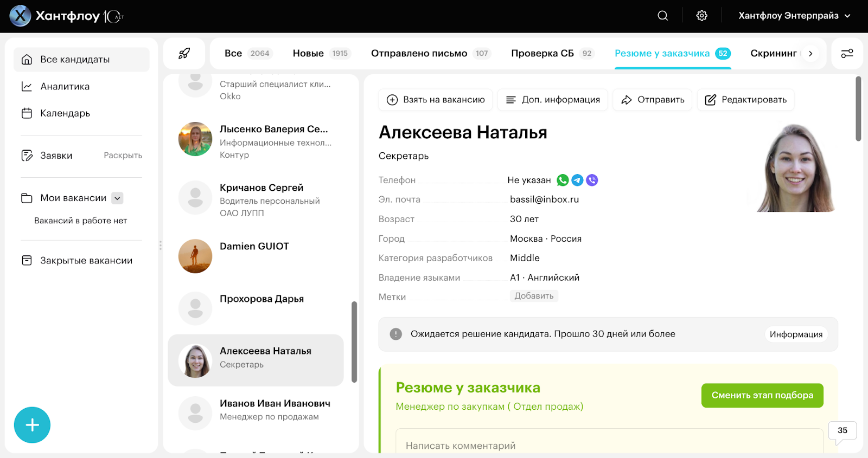The height and width of the screenshot is (458, 868).
Task: Select Алексеева Наталья in candidate list
Action: [x=256, y=360]
